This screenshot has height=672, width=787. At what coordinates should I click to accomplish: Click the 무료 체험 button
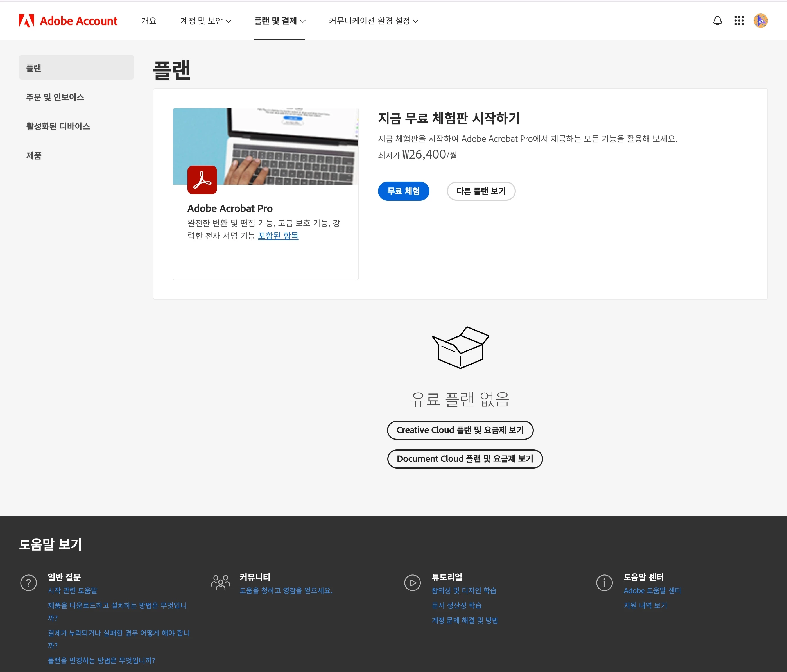click(403, 191)
